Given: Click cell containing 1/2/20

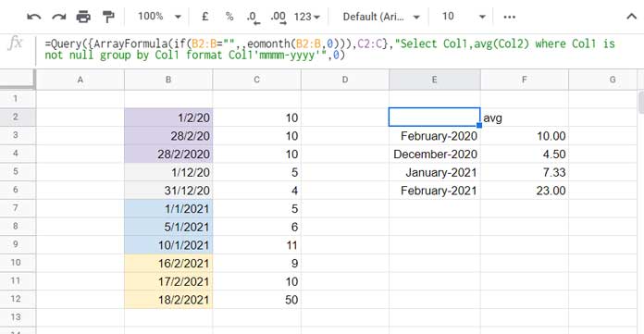Looking at the screenshot, I should coord(168,118).
